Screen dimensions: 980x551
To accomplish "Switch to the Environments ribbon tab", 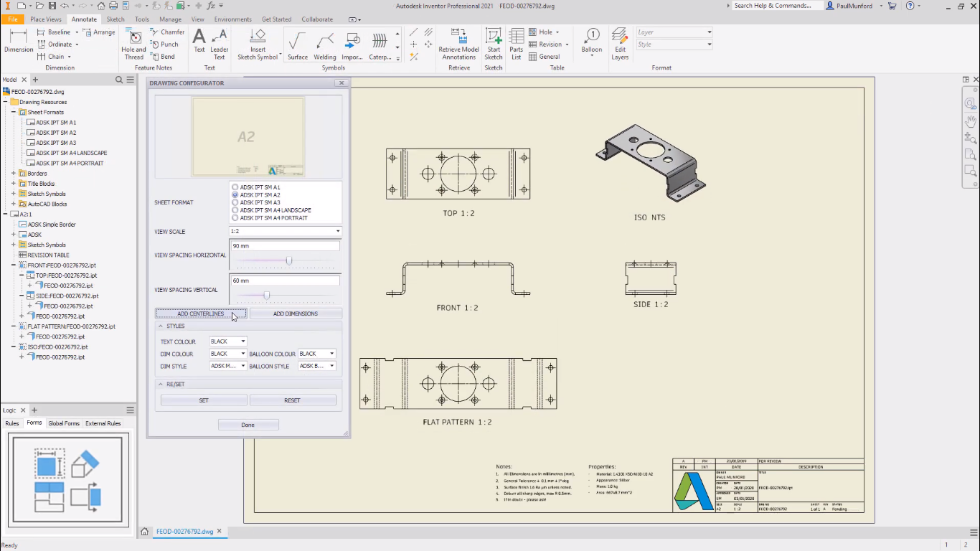I will point(232,19).
